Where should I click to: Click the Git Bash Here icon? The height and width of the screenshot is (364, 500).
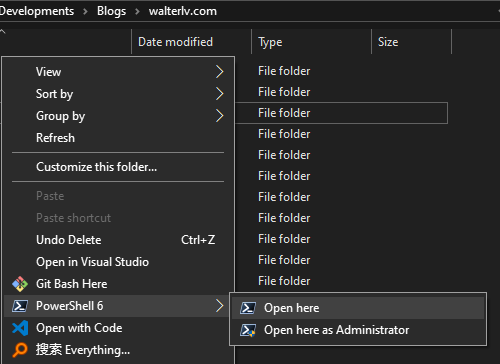(x=20, y=284)
